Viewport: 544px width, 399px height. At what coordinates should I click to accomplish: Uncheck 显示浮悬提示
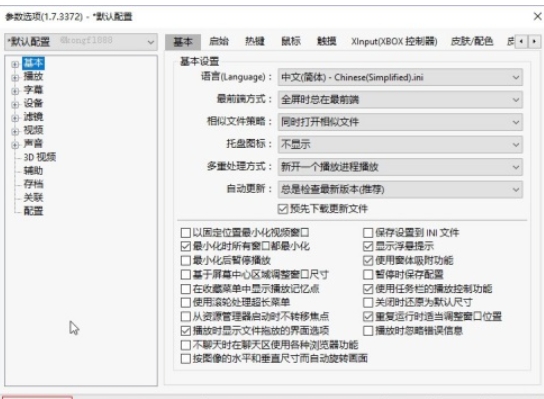point(368,246)
